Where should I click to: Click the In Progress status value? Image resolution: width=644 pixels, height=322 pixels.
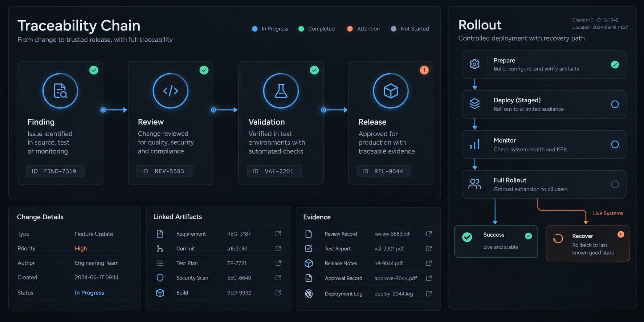89,293
